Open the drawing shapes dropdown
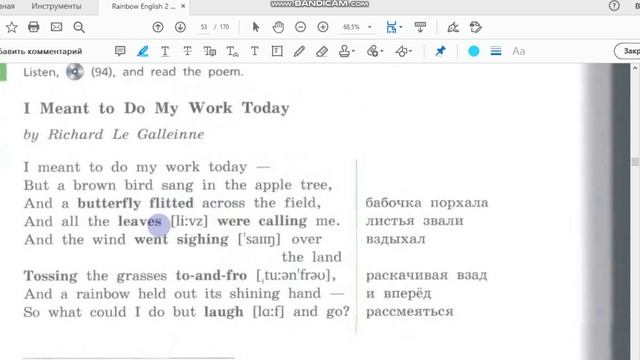Screen dimensions: 640x360 403,51
